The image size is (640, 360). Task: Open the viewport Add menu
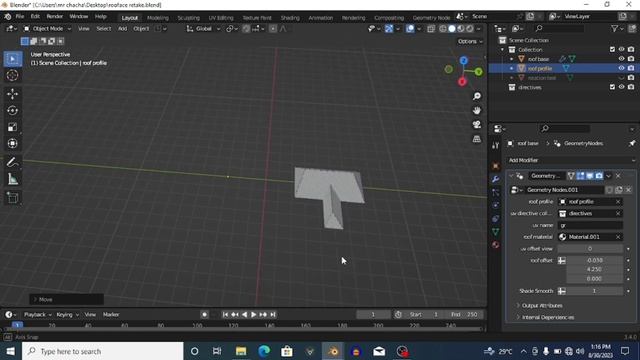click(122, 29)
